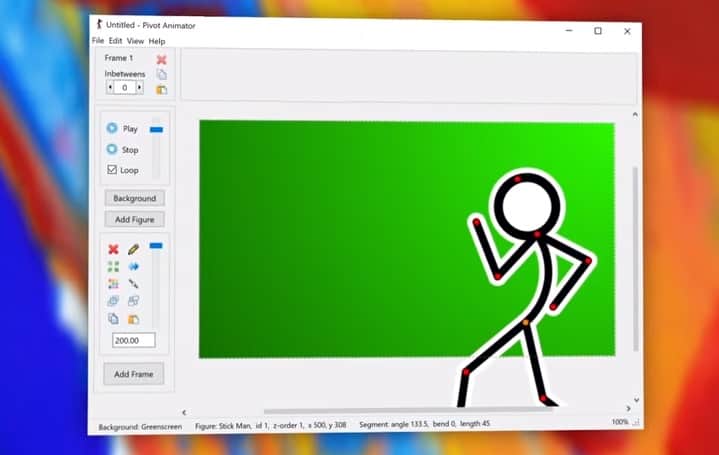Click the figure scale field showing 200.00

tap(134, 340)
